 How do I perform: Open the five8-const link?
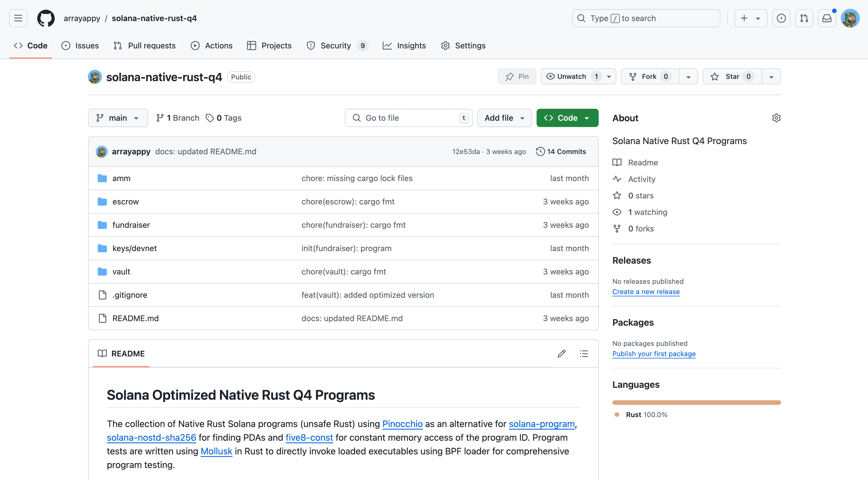point(309,438)
